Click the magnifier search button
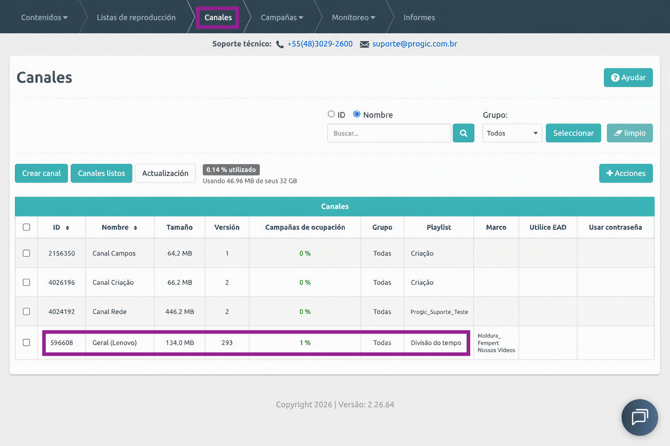This screenshot has height=446, width=670. point(463,133)
